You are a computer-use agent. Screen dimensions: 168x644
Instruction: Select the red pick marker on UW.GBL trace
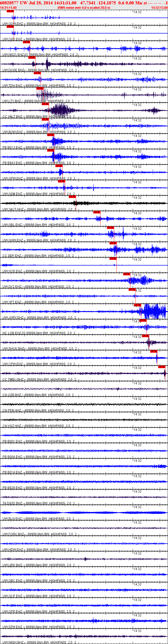(97, 212)
